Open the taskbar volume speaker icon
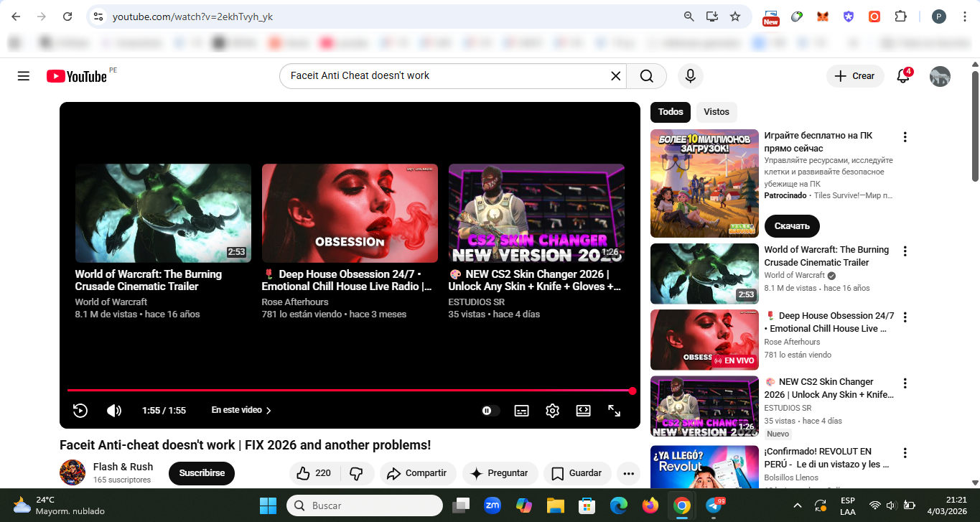Viewport: 980px width, 522px height. 891,505
